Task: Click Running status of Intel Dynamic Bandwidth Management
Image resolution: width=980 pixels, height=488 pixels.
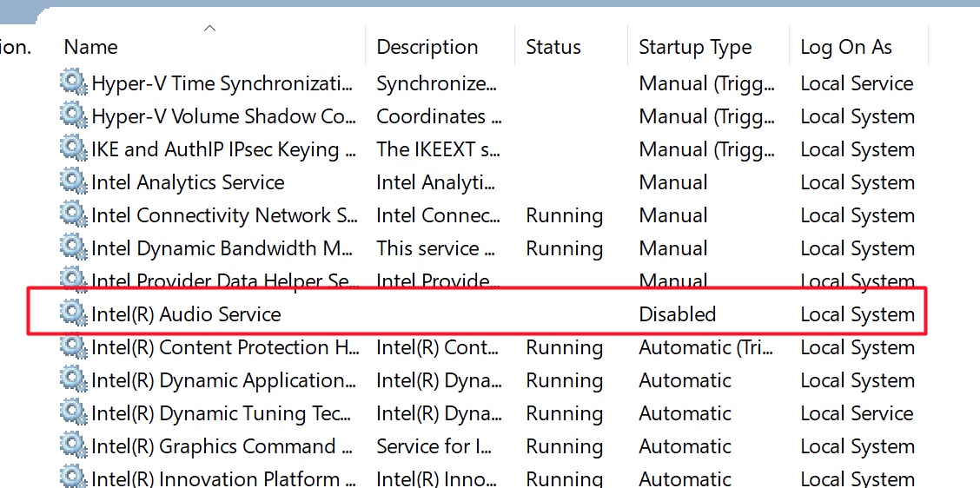Action: coord(565,249)
